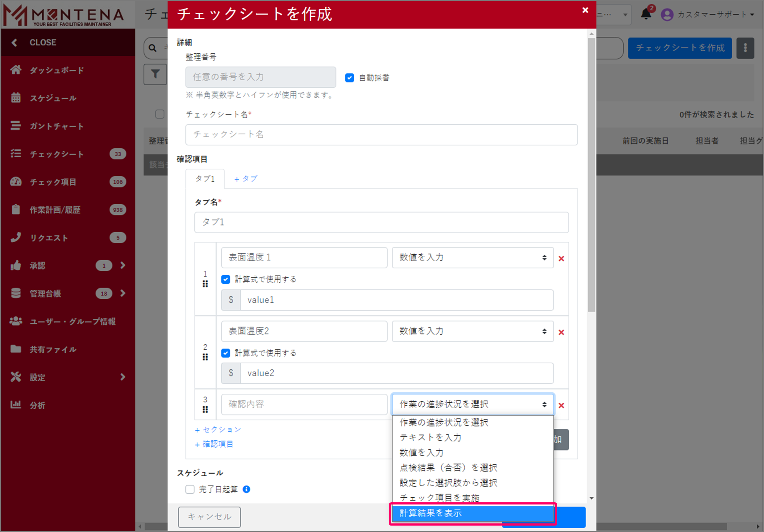The width and height of the screenshot is (764, 532).
Task: Open ダッシュボード from the sidebar
Action: [x=56, y=70]
